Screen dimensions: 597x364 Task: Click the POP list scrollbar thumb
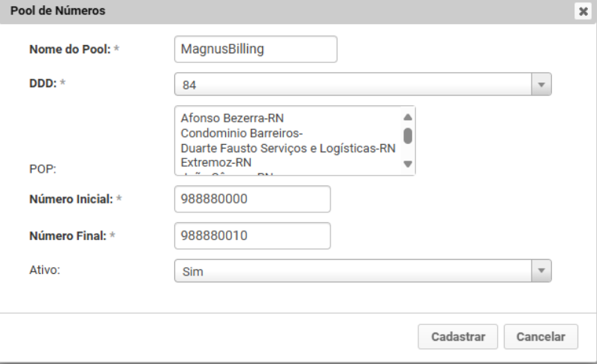(408, 135)
